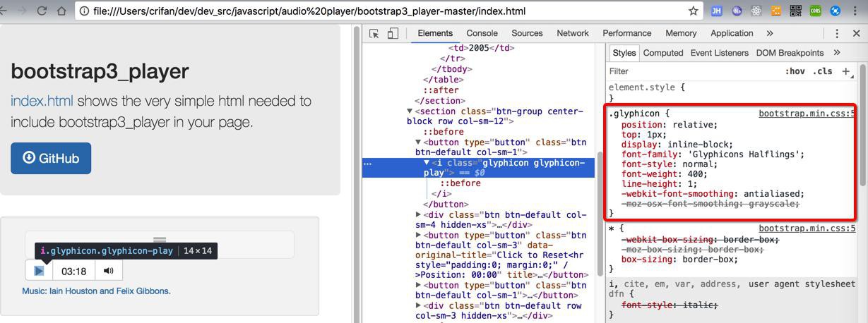The width and height of the screenshot is (868, 323).
Task: Toggle the green CORS extension
Action: 816,11
